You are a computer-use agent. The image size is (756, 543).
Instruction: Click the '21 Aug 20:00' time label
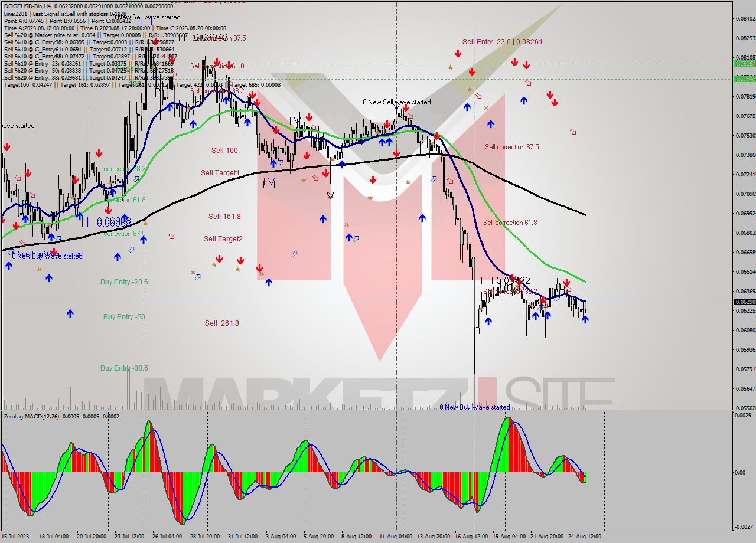pos(547,537)
